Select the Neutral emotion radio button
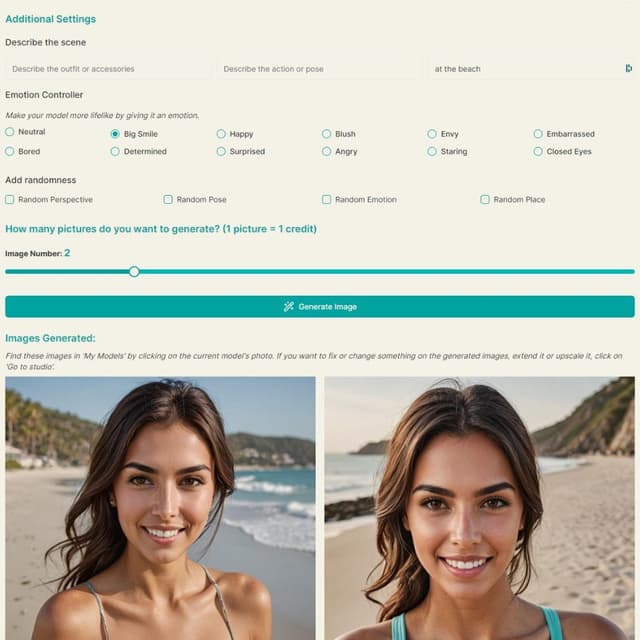640x640 pixels. [10, 132]
